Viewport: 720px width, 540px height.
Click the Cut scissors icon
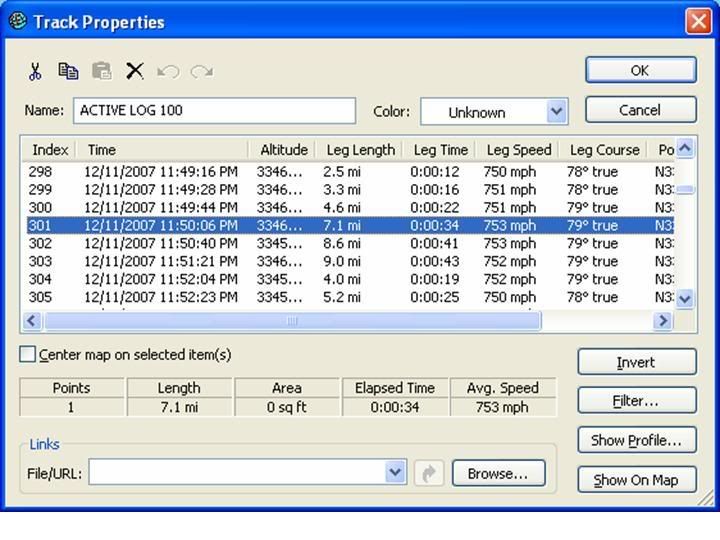click(x=35, y=71)
